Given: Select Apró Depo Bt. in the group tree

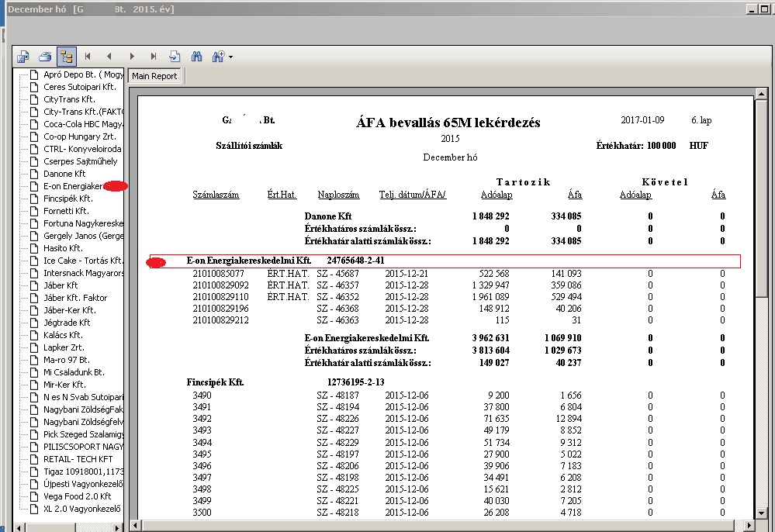Looking at the screenshot, I should pyautogui.click(x=83, y=74).
